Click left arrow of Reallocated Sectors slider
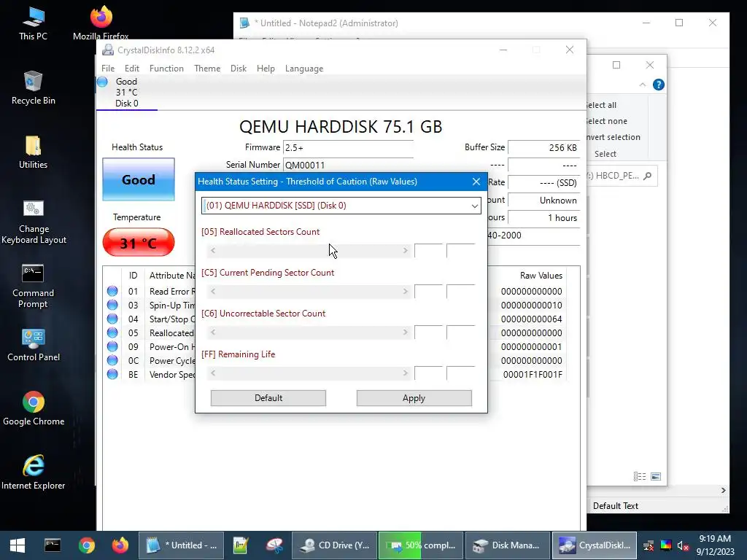Viewport: 747px width, 560px height. [x=213, y=251]
